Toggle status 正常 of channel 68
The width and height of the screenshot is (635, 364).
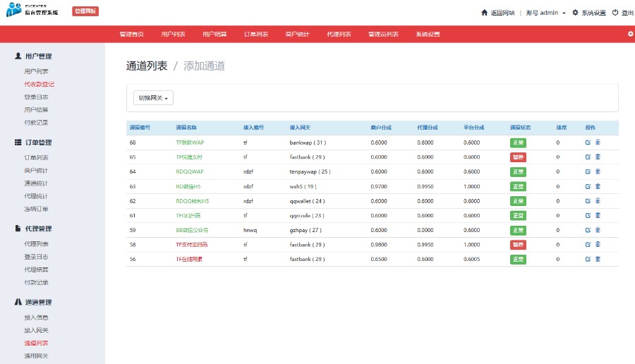click(518, 142)
